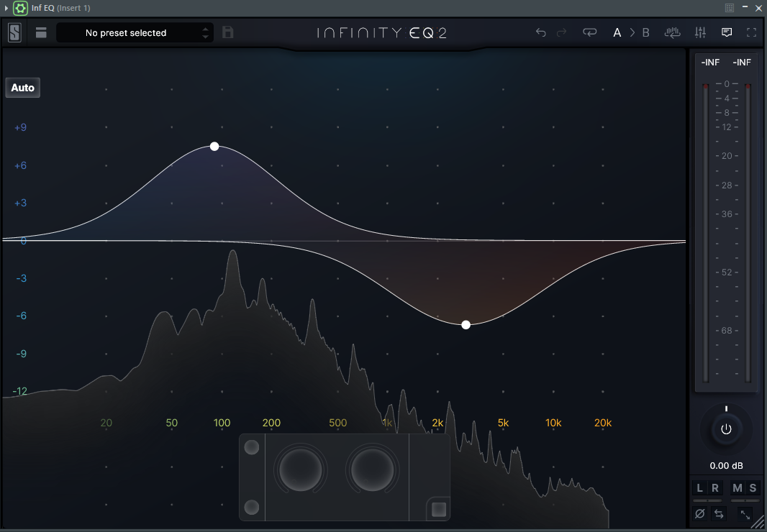
Task: Click the right knob in the band panel
Action: pos(372,469)
